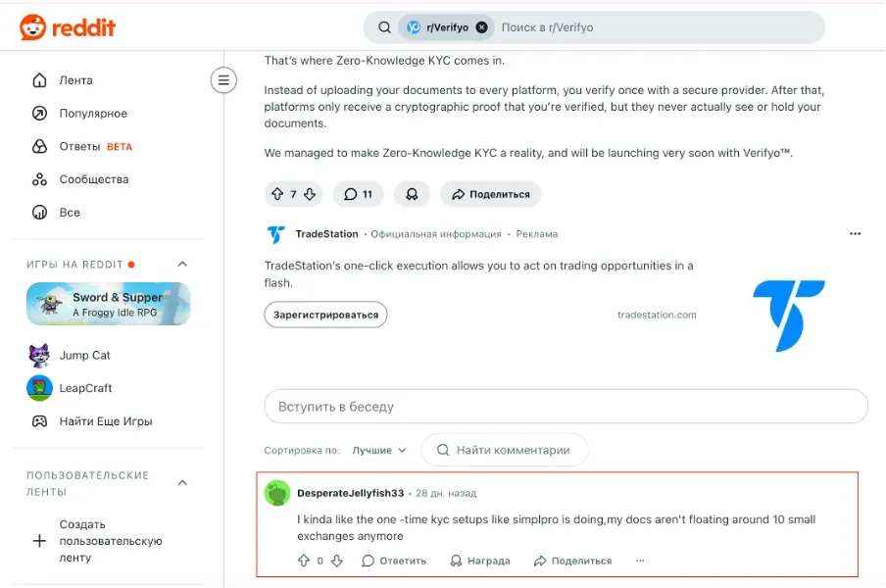
Task: Collapse the ПОЛЬЗОВАТЕЛЬСКИЕ ЛЕНТЫ section
Action: click(181, 482)
